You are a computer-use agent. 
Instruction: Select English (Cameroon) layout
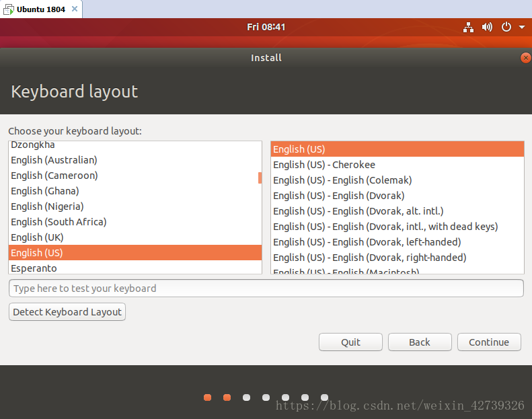click(x=135, y=176)
